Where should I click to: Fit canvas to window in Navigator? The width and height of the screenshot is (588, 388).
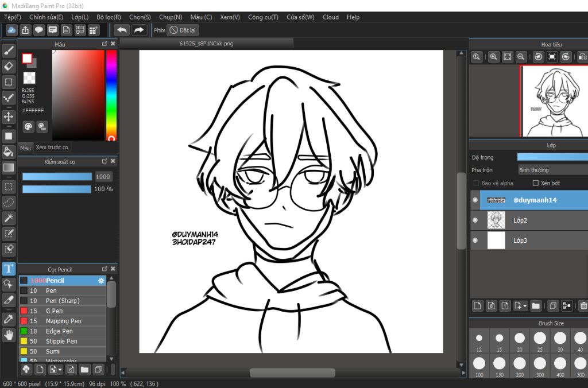coord(507,57)
